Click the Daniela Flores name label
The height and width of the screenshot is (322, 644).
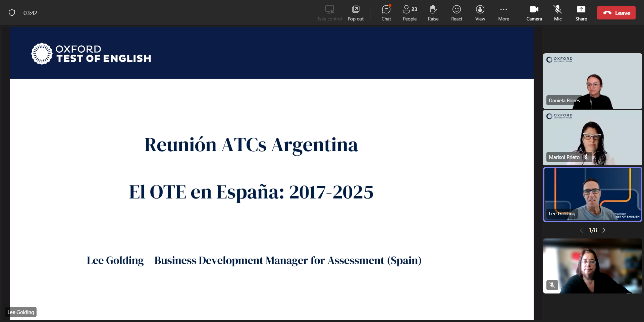pos(564,100)
